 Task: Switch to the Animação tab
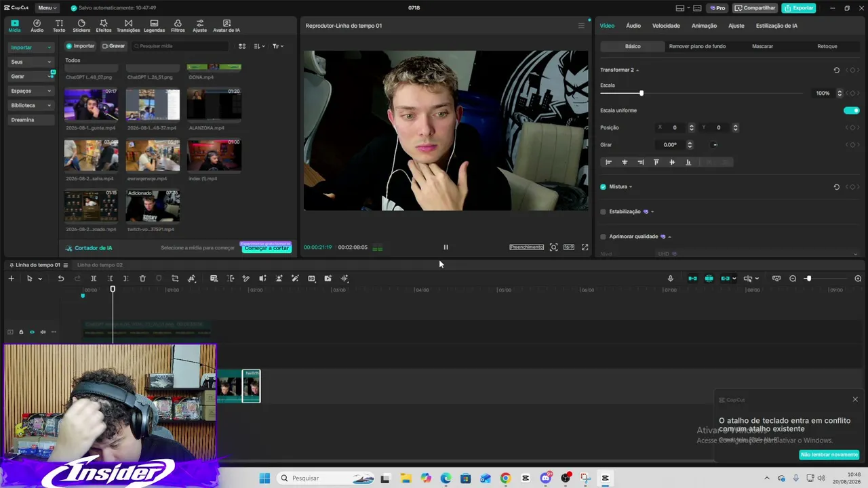704,26
